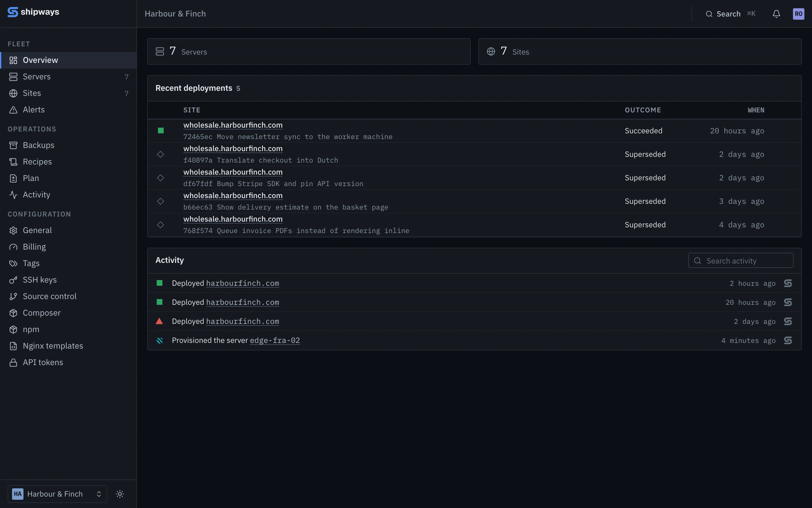The image size is (812, 508).
Task: Click superseded diamond icon for 768f574 row
Action: tap(160, 225)
